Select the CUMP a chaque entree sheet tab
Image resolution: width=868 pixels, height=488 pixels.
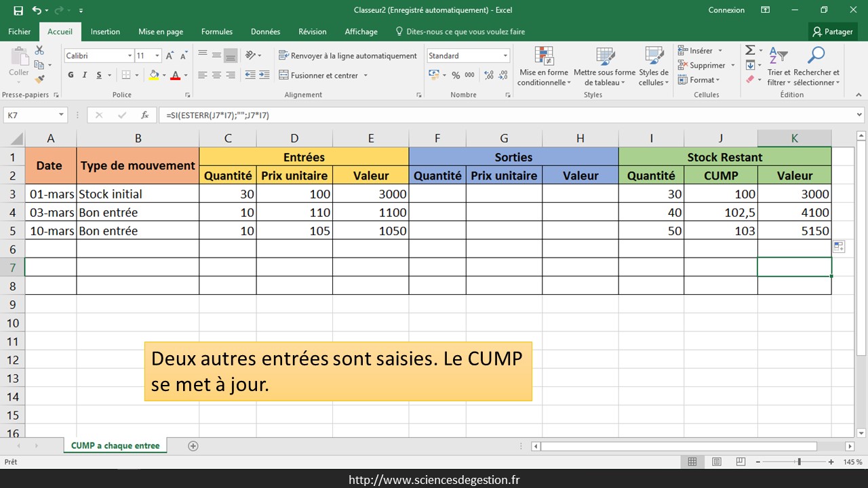pyautogui.click(x=115, y=445)
